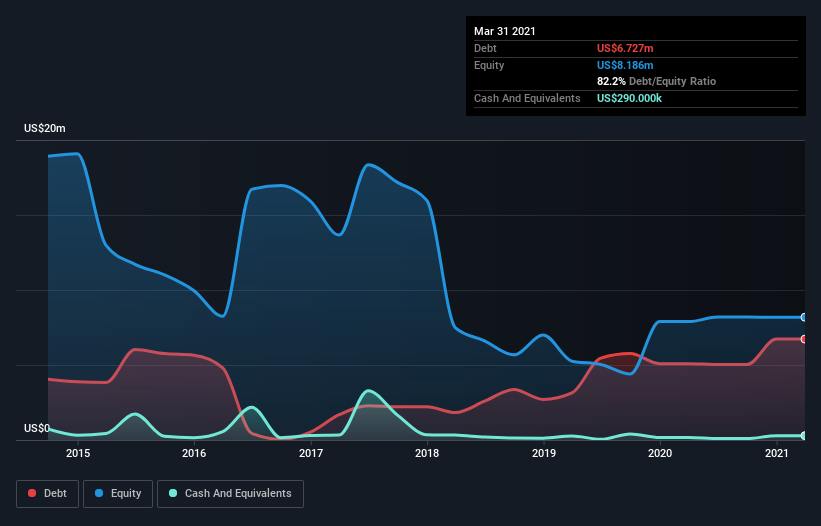Select the Debt endpoint marker at Mar 2021

point(803,339)
